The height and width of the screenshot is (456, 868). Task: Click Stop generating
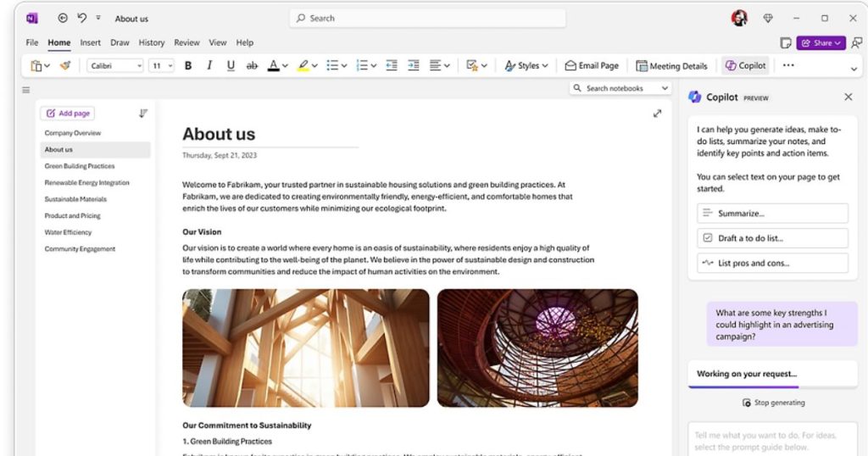pos(773,403)
